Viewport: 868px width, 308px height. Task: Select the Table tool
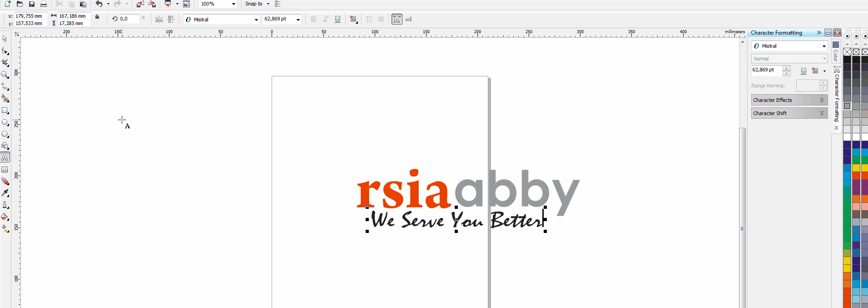(x=5, y=169)
